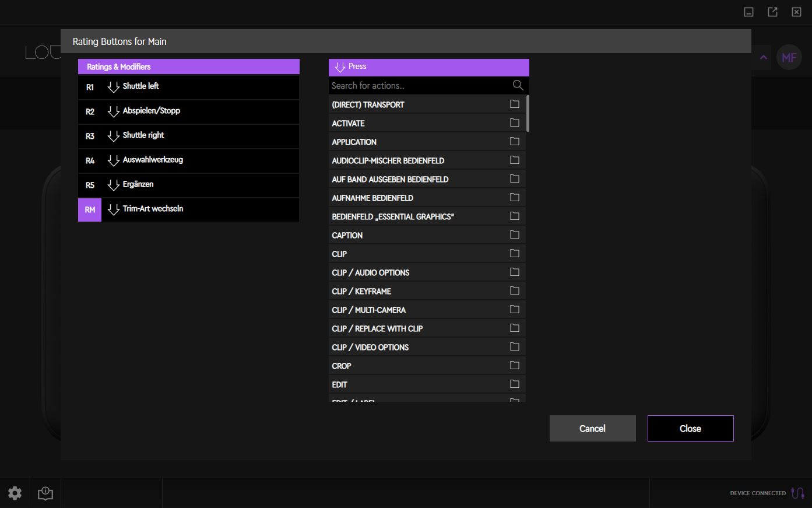Select the RM modifier button
Screen dimensions: 812x508
(90, 210)
